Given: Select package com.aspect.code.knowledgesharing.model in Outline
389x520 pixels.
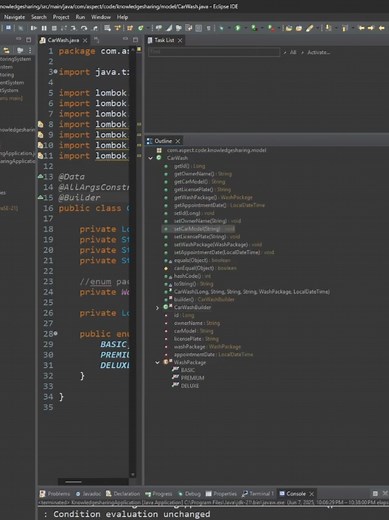Looking at the screenshot, I should 216,150.
